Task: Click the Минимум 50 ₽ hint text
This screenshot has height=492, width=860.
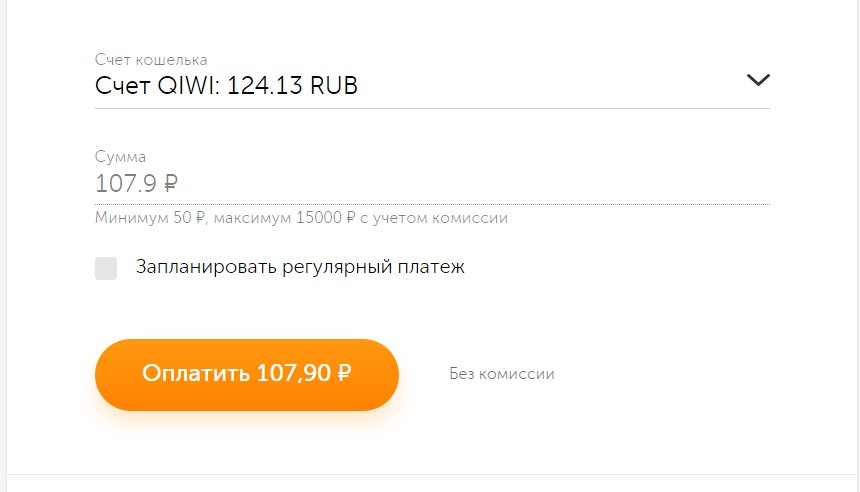Action: pos(150,218)
